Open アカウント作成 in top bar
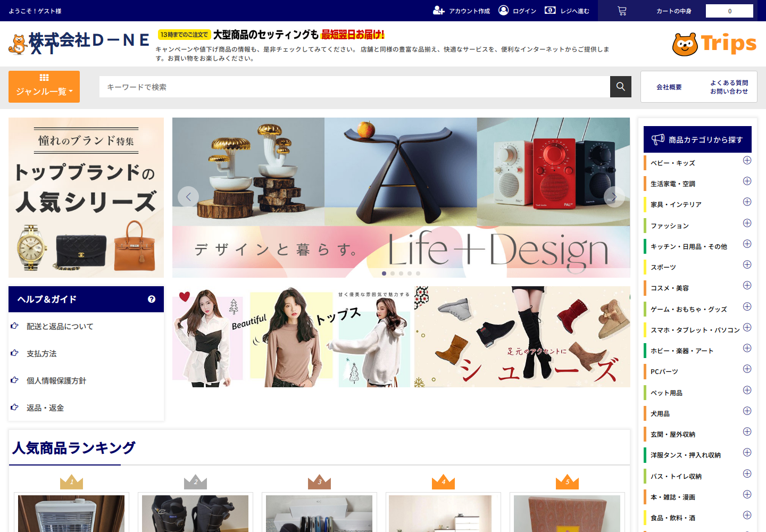766x532 pixels. [469, 11]
